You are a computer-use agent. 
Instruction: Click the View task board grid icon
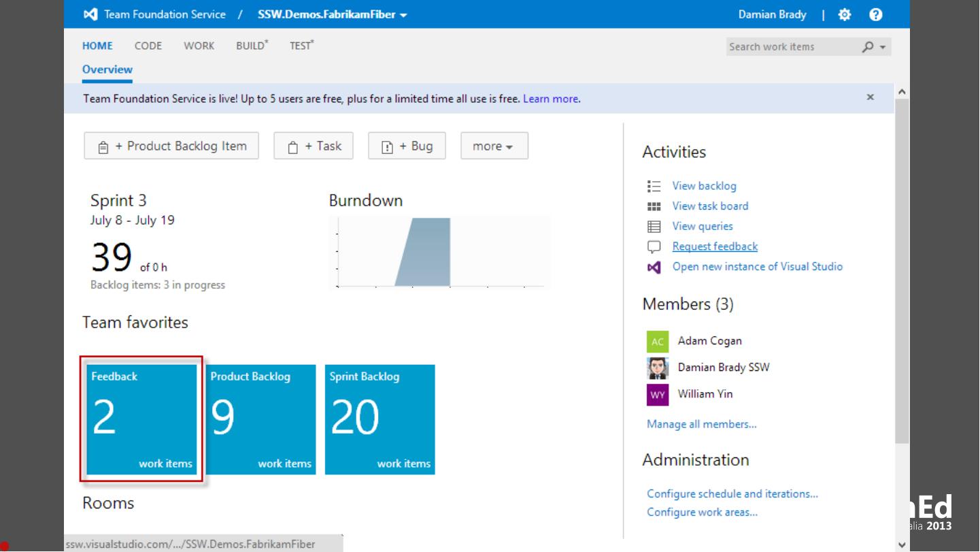pos(654,206)
